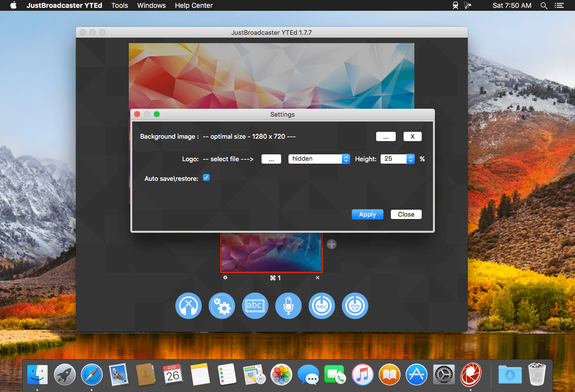
Task: Click the red JustBroadcaster dock icon
Action: 471,375
